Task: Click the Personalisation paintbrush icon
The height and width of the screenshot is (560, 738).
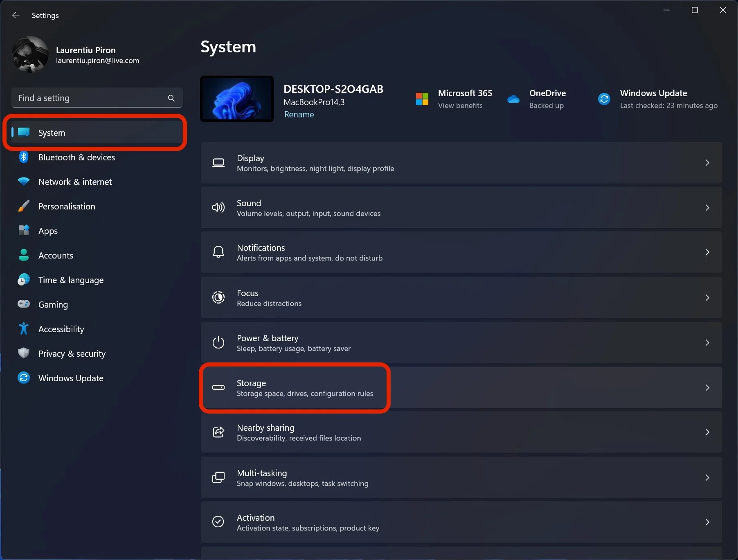Action: point(24,206)
